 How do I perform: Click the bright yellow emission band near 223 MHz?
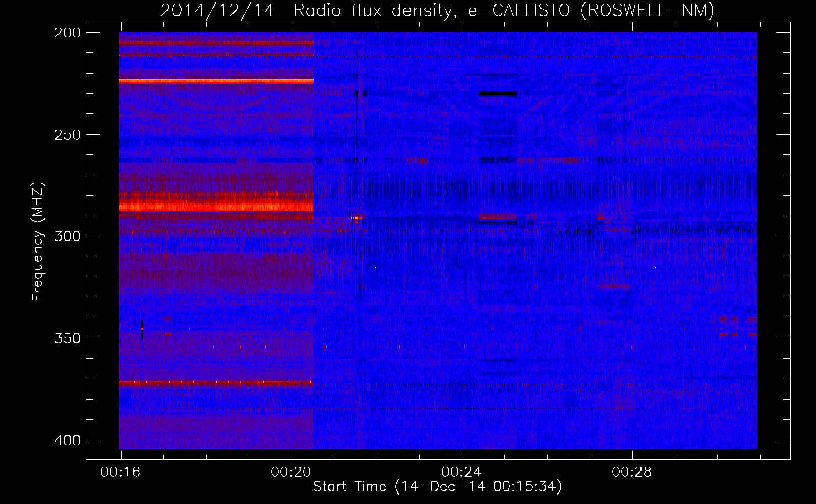tap(216, 81)
